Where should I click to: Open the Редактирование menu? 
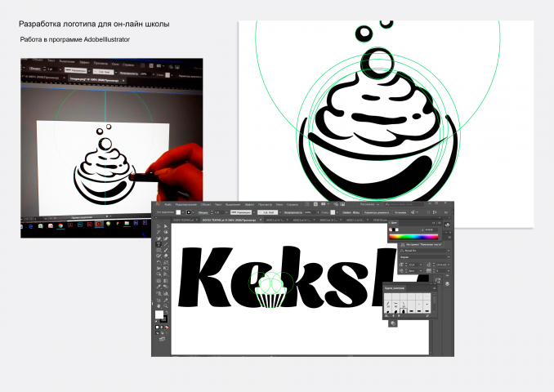[x=185, y=205]
